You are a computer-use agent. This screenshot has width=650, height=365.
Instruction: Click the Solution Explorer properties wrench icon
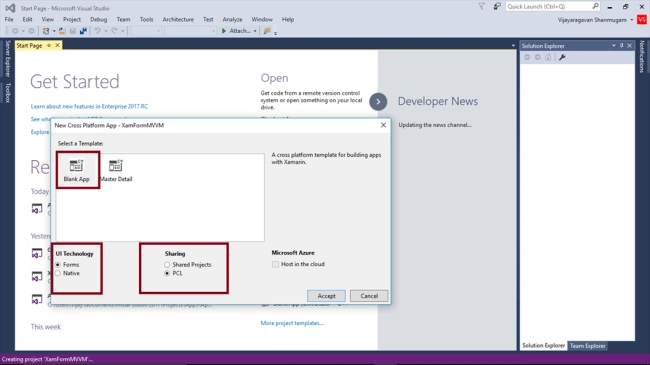[562, 57]
